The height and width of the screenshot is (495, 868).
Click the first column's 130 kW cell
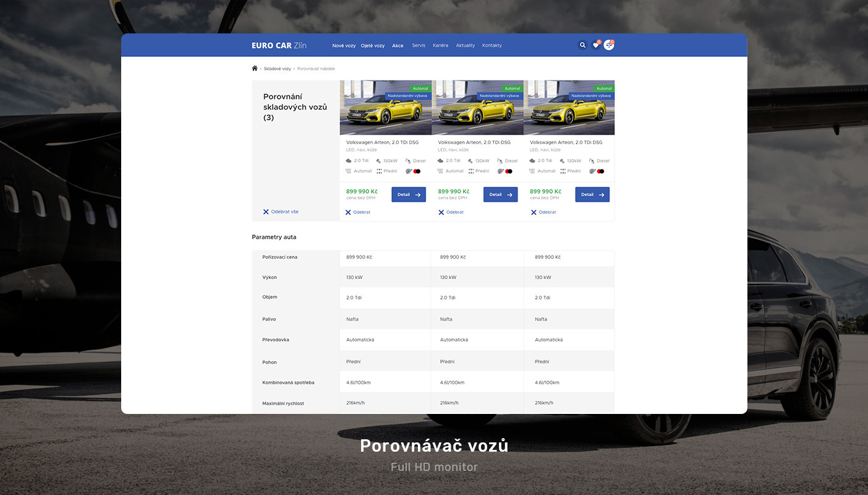pos(354,277)
